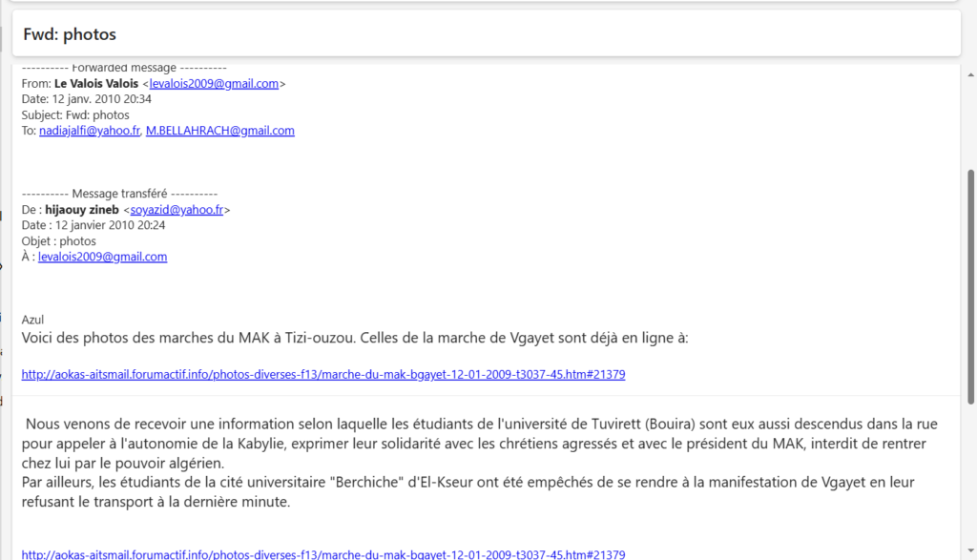Click the "Fwd: photos" email title header

[70, 34]
